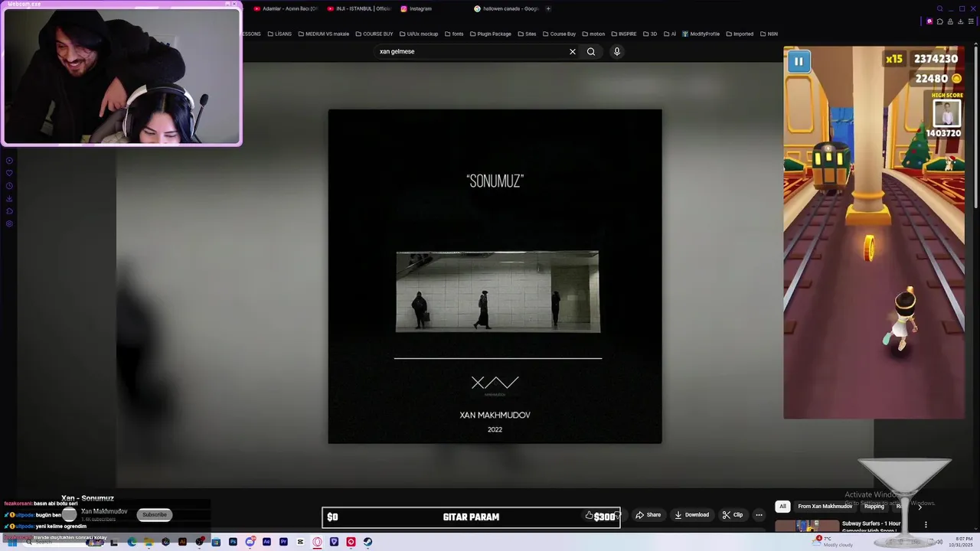980x551 pixels.
Task: Switch to the 'INJI - ISTANBUL' tab
Action: (358, 8)
